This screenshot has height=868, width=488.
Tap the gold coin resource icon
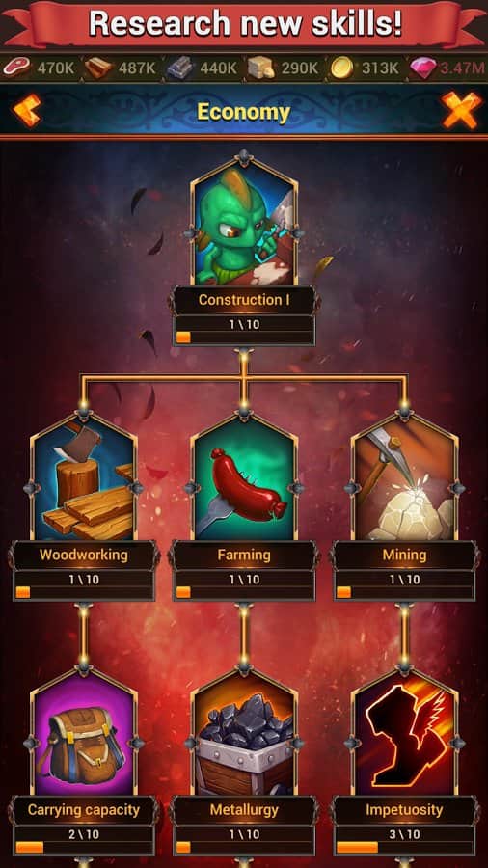point(342,68)
